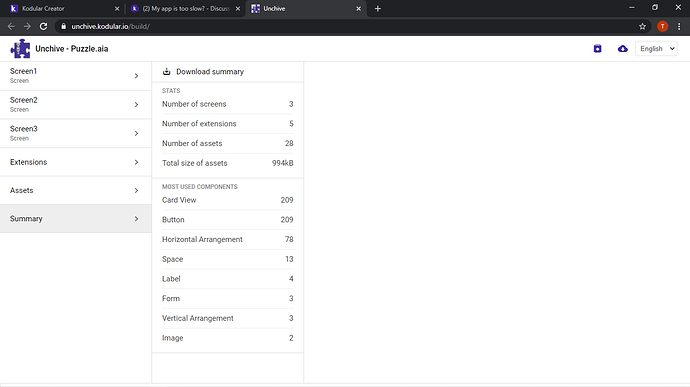Viewport: 690px width, 387px height.
Task: Open the Screen2 list item
Action: 76,104
